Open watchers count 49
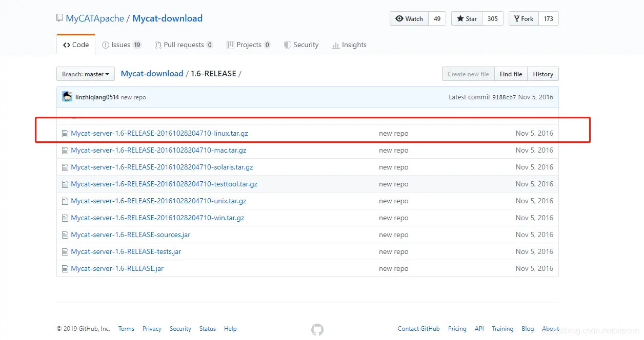 pos(437,19)
